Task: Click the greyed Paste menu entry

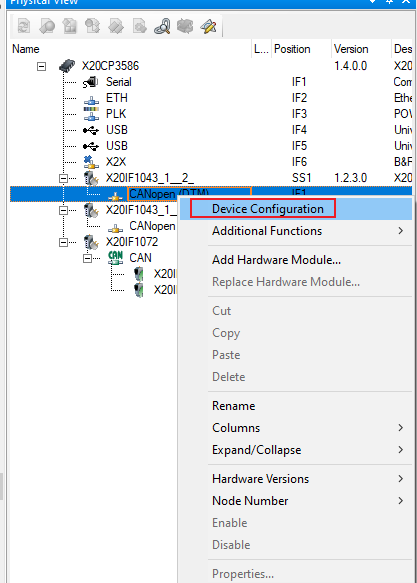Action: click(x=295, y=355)
